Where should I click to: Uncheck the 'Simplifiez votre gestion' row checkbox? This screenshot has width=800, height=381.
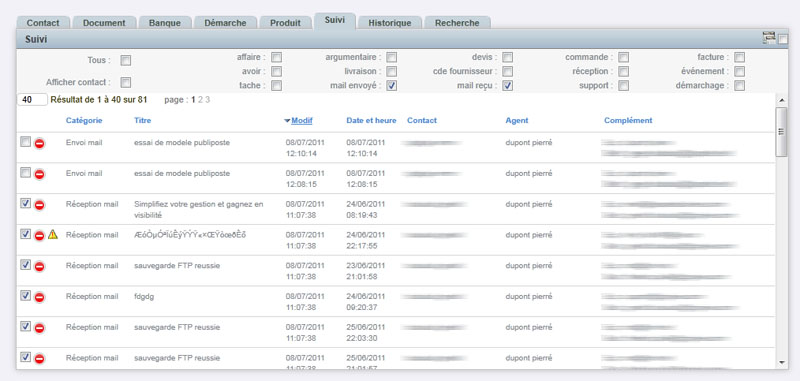click(x=25, y=203)
